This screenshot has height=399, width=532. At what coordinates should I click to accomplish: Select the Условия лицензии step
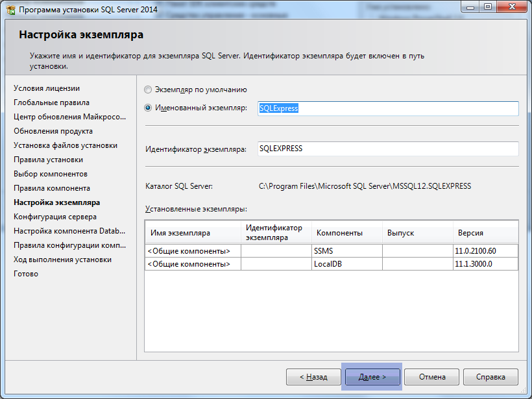point(47,88)
